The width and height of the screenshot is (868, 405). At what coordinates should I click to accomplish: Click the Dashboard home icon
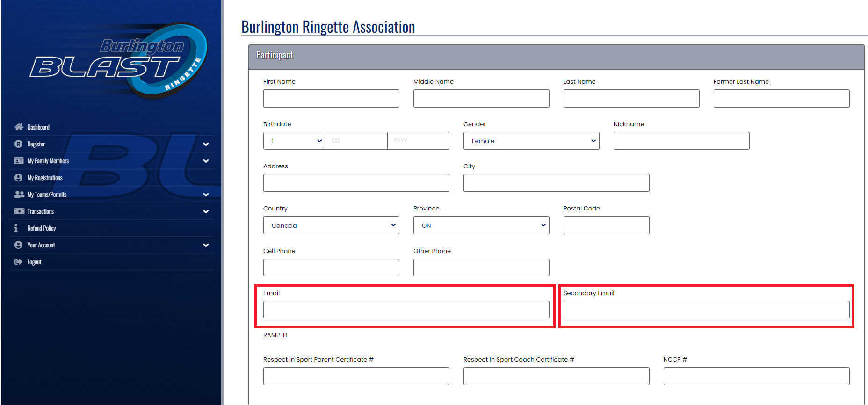point(19,127)
